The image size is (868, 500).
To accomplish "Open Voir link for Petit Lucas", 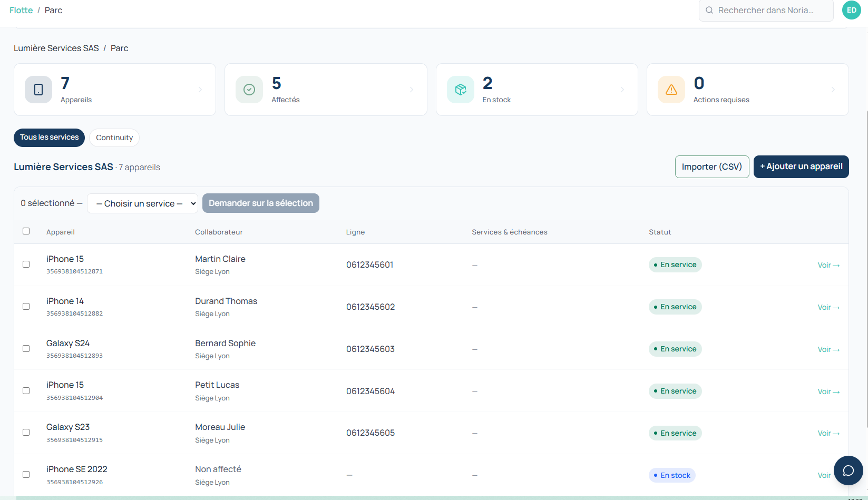I will click(x=828, y=391).
